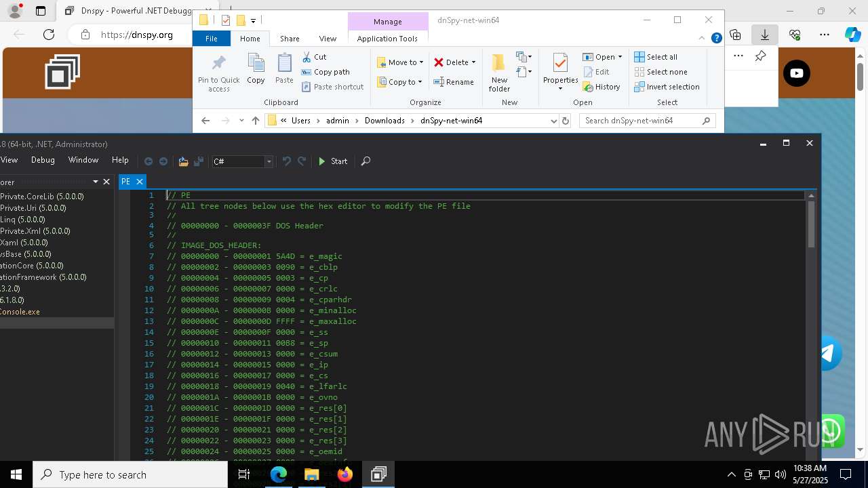Click the e_magic line in code

click(x=254, y=256)
